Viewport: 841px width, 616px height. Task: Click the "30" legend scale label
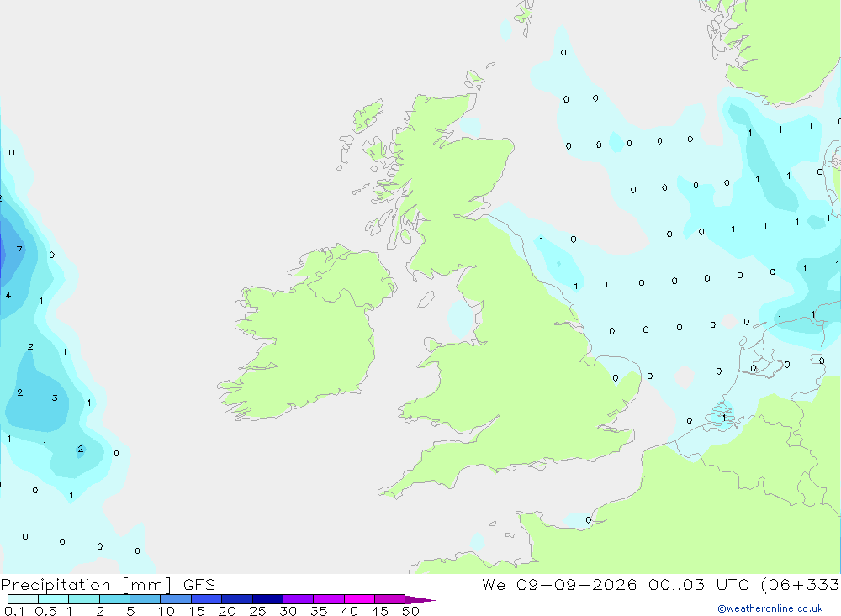288,611
